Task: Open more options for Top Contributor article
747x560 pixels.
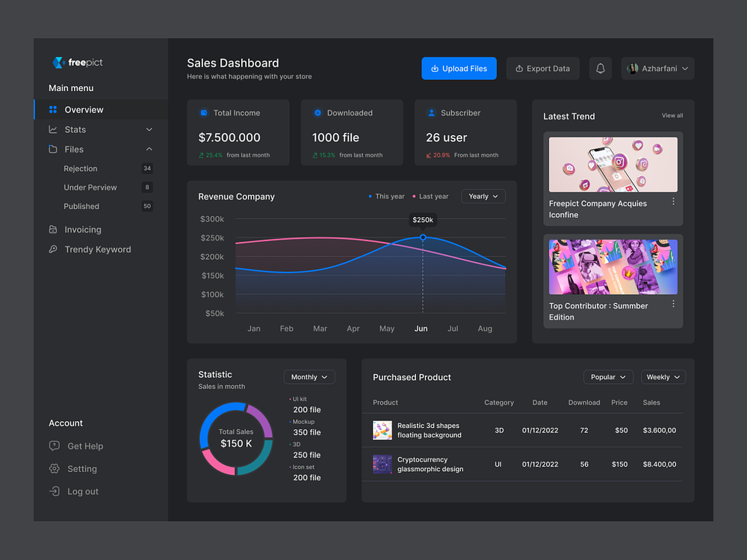Action: click(x=673, y=304)
